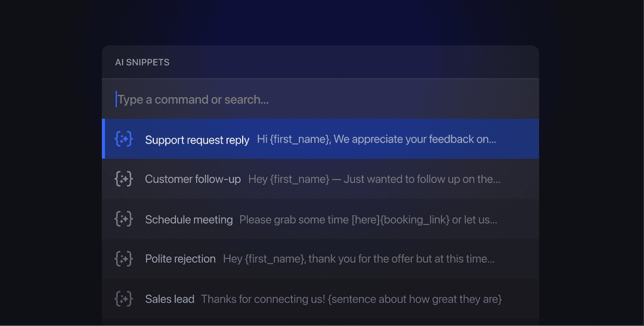Click the AI SNIPPETS header label
Screen dimensions: 644x326
[142, 62]
